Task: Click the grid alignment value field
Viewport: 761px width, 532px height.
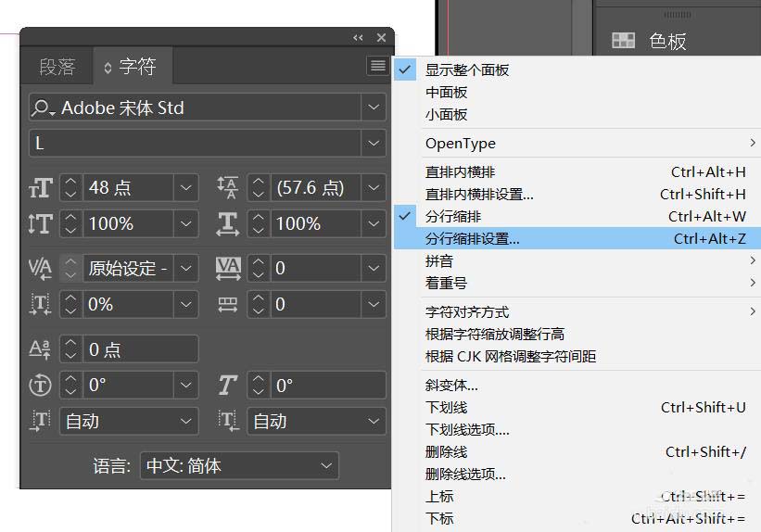Action: (x=315, y=304)
